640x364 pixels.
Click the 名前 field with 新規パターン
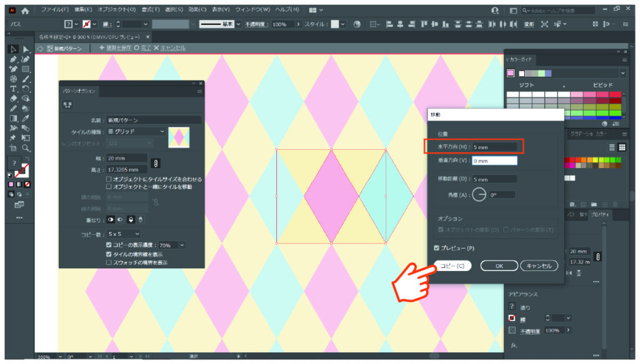[x=154, y=121]
